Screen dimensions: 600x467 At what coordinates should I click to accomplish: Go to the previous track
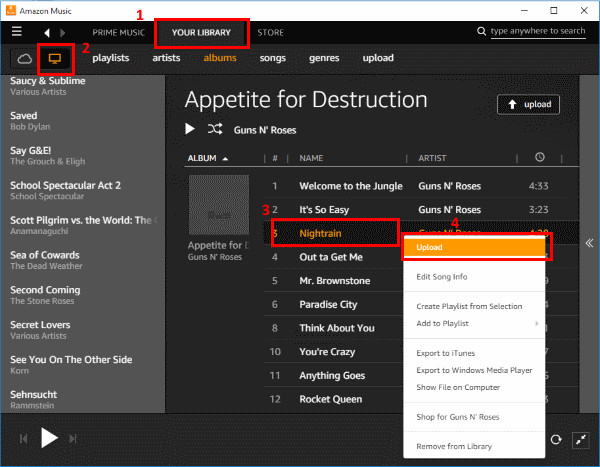(x=22, y=439)
